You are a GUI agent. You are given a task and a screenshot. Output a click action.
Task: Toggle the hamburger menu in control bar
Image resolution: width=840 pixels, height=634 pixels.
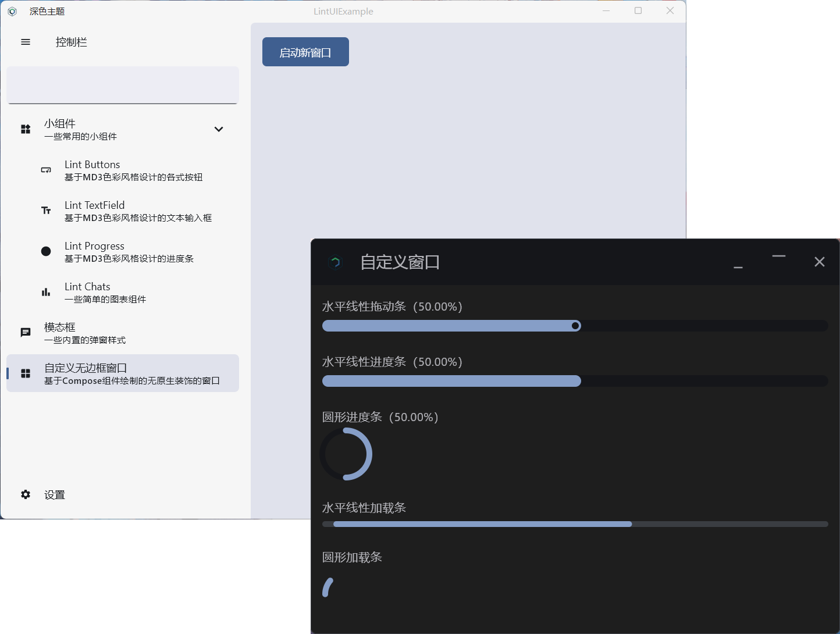pyautogui.click(x=26, y=42)
